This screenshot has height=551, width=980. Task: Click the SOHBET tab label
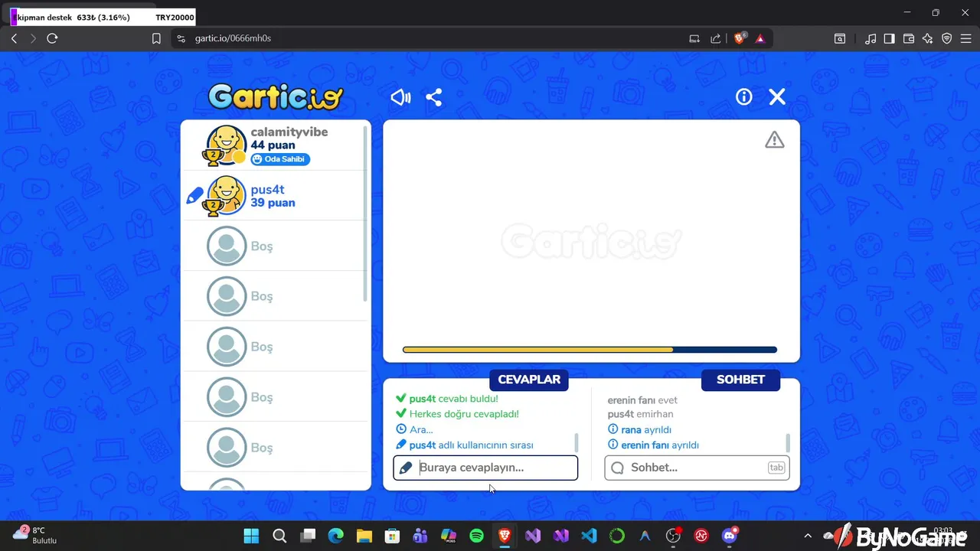[740, 380]
